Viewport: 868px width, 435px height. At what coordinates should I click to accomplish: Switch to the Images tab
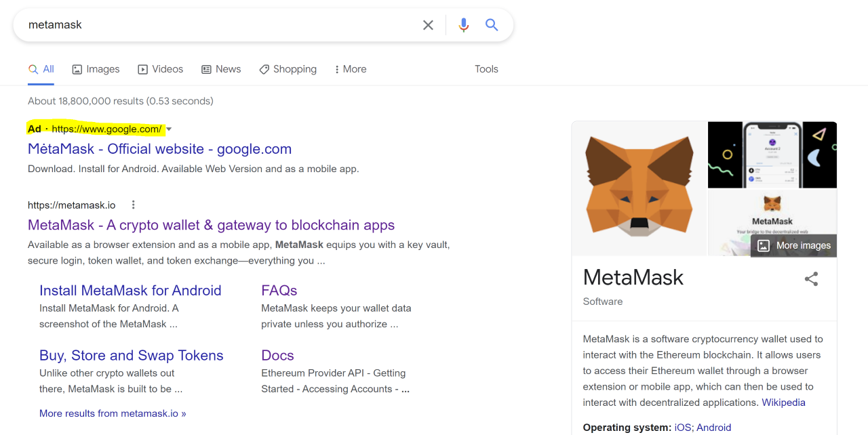coord(96,69)
